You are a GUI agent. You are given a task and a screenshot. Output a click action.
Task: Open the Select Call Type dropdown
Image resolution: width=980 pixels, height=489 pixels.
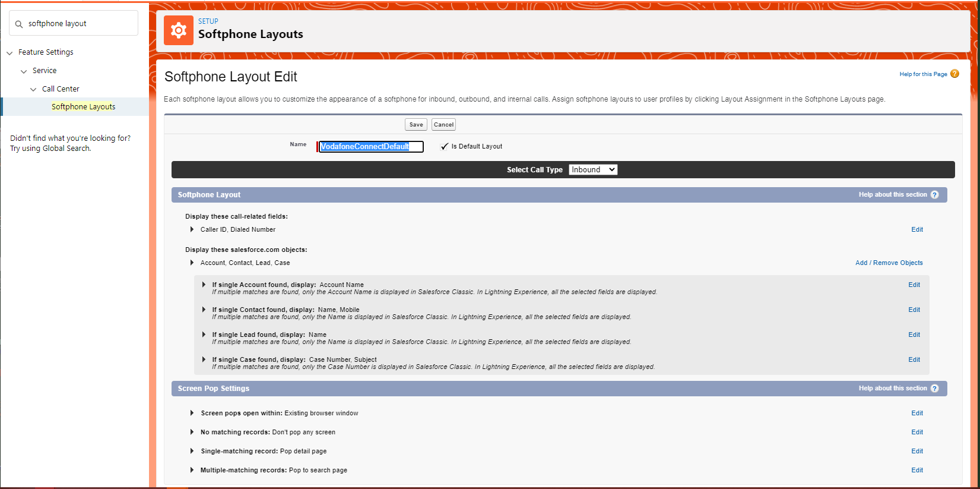(x=592, y=170)
